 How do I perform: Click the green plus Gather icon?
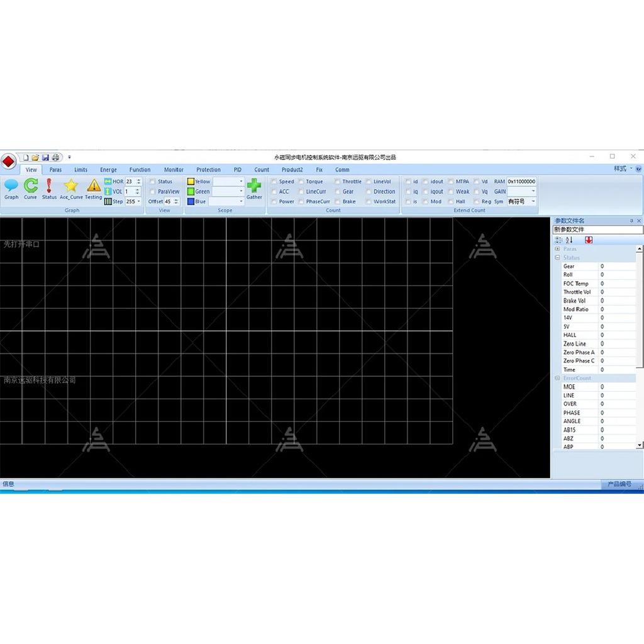[x=254, y=186]
